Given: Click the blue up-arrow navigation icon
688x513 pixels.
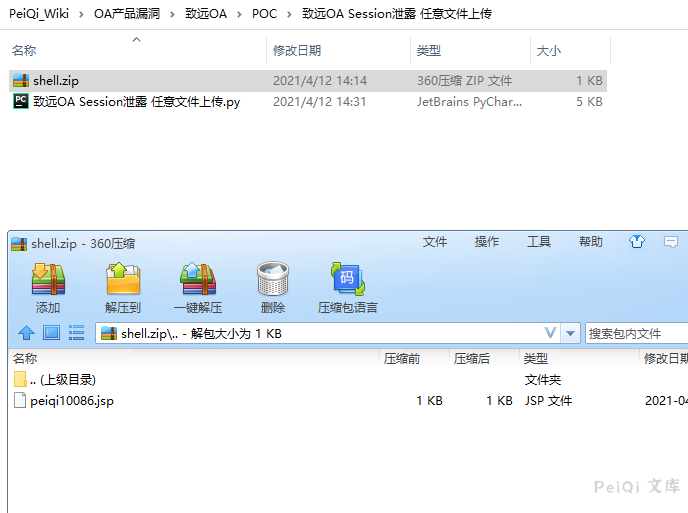Looking at the screenshot, I should 26,333.
